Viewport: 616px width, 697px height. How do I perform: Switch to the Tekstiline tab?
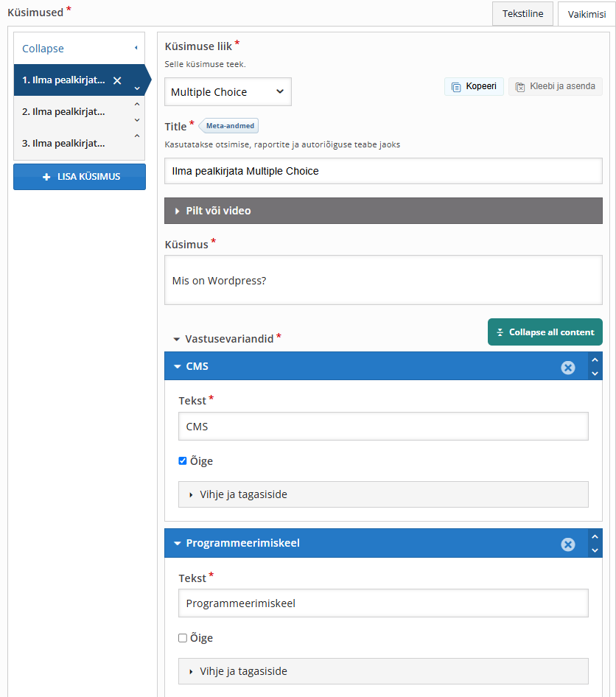(522, 14)
